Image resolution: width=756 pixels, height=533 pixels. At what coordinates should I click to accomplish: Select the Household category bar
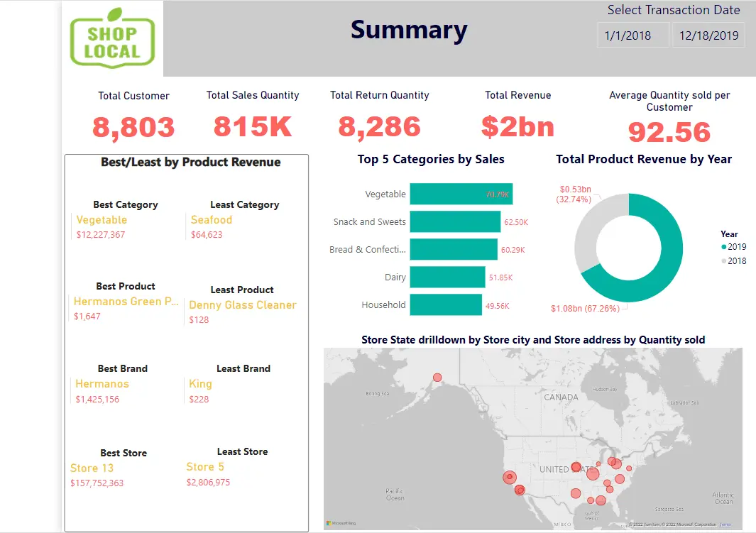[x=446, y=304]
